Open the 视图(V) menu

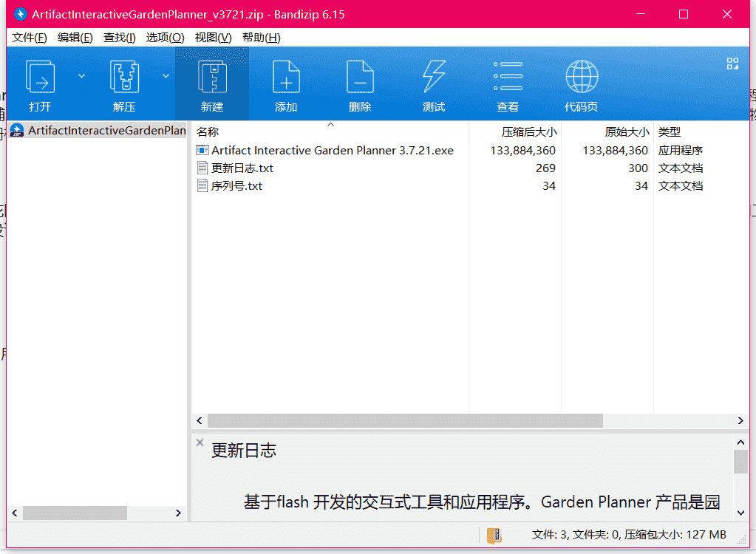pos(213,38)
